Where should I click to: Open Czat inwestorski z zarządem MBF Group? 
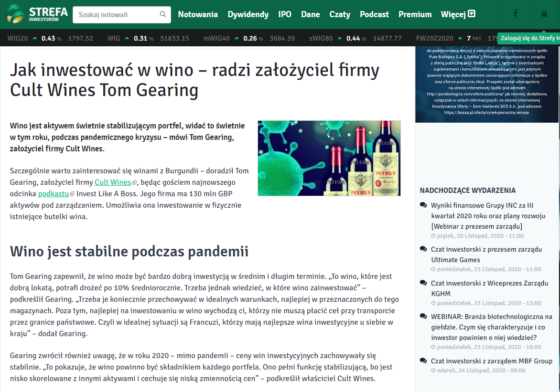pyautogui.click(x=491, y=360)
